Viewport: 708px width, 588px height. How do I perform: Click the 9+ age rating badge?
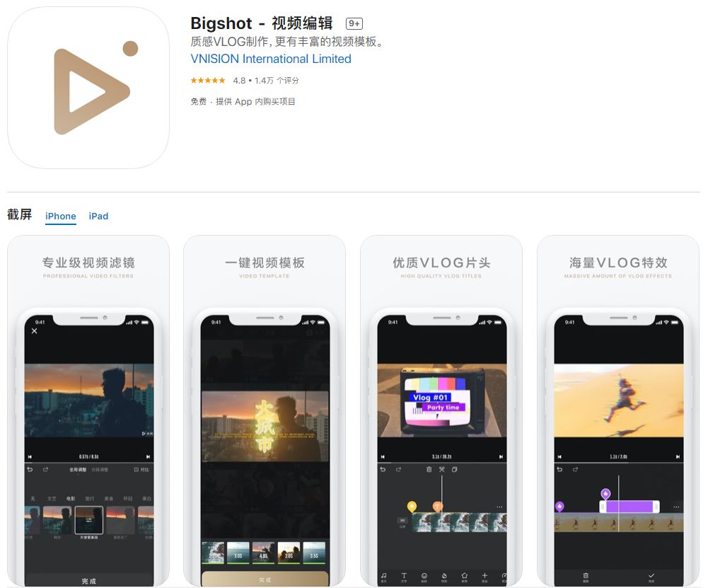(x=354, y=23)
